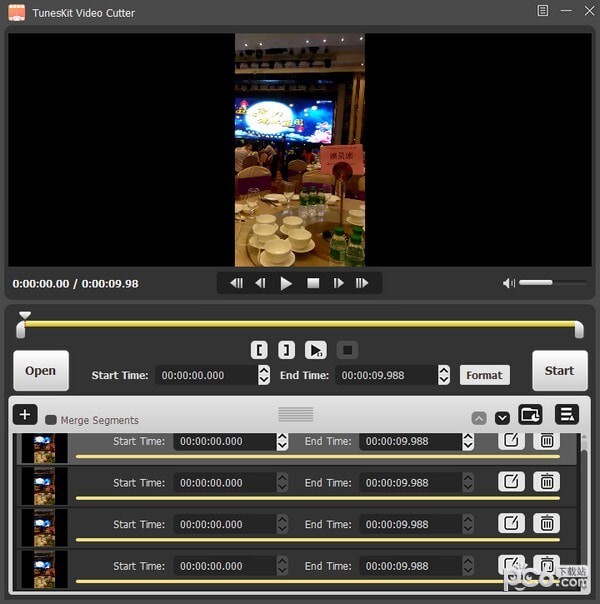This screenshot has height=604, width=600.
Task: Click the segment list icon at far right
Action: [567, 415]
